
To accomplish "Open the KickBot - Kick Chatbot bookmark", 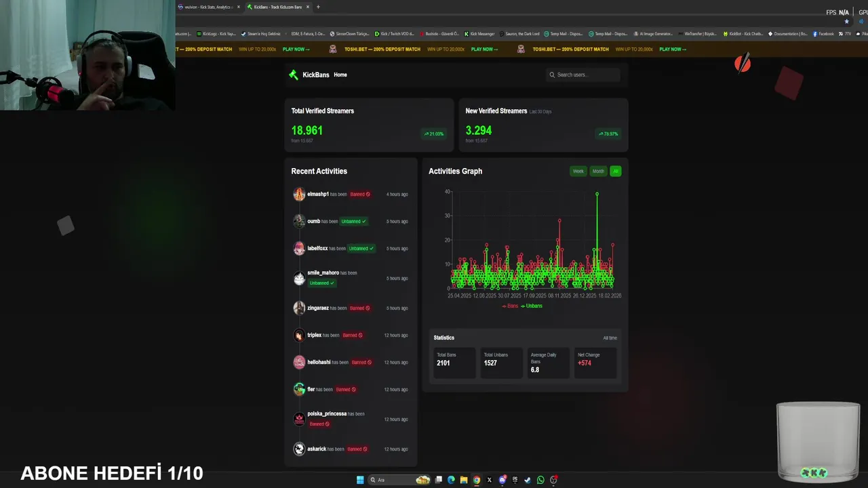I will 743,34.
